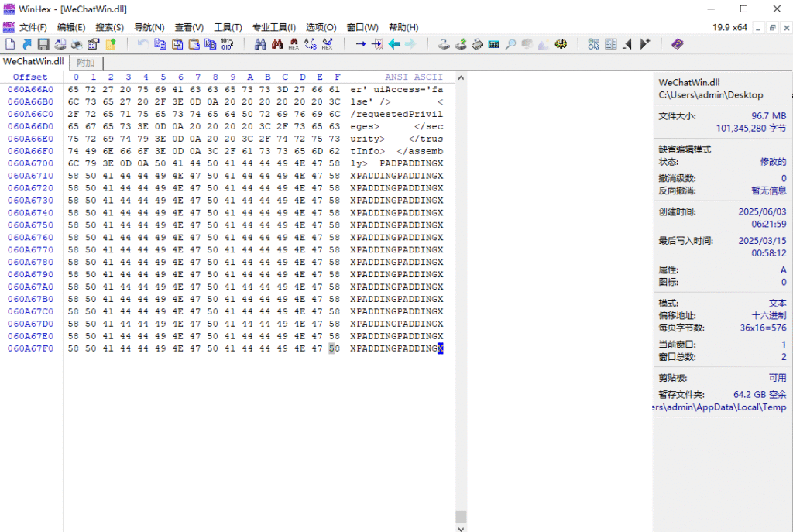The image size is (793, 532).
Task: Open the 文件(F) menu
Action: [33, 27]
